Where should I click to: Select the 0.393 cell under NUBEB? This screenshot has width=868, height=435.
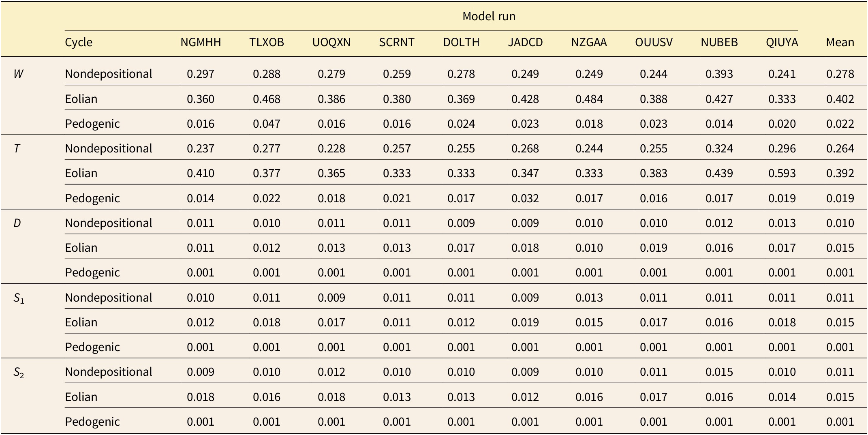(x=719, y=74)
